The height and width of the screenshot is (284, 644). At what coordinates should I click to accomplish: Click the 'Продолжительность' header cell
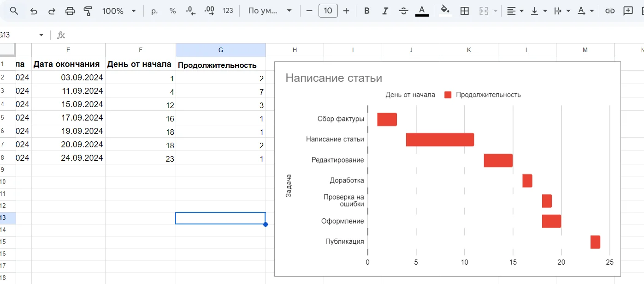221,64
